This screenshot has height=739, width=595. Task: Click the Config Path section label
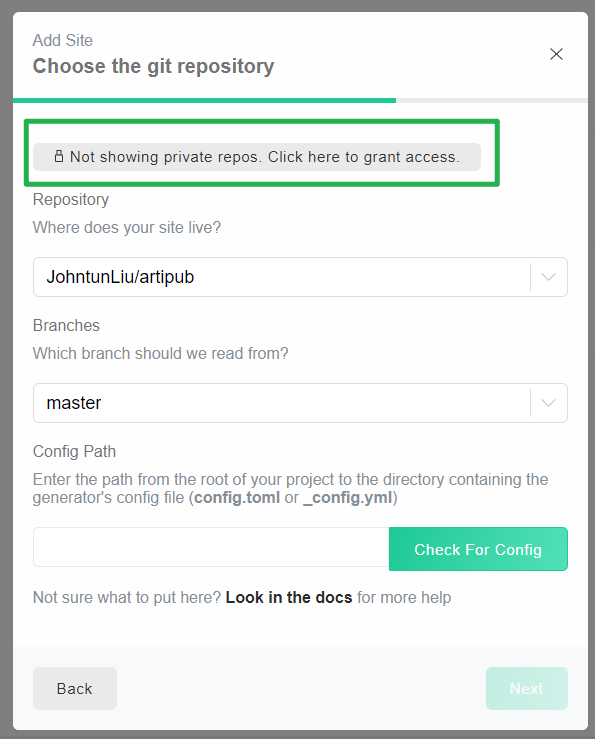[74, 452]
